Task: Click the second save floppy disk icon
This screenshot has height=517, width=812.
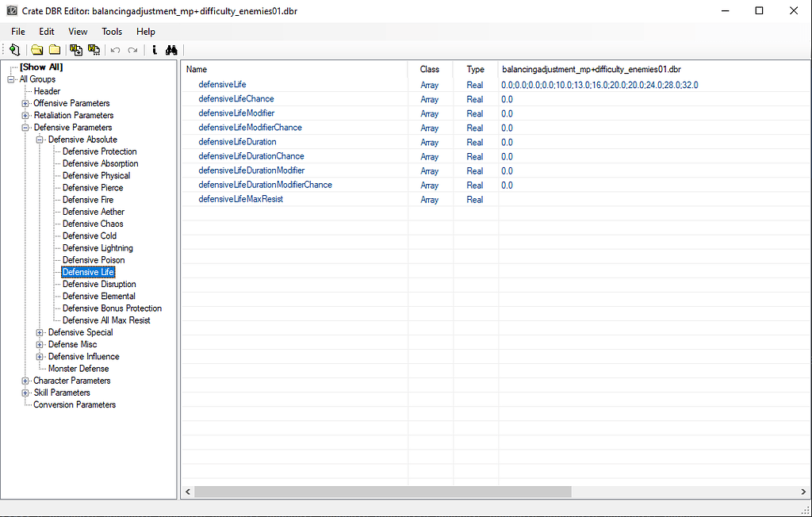Action: tap(94, 50)
